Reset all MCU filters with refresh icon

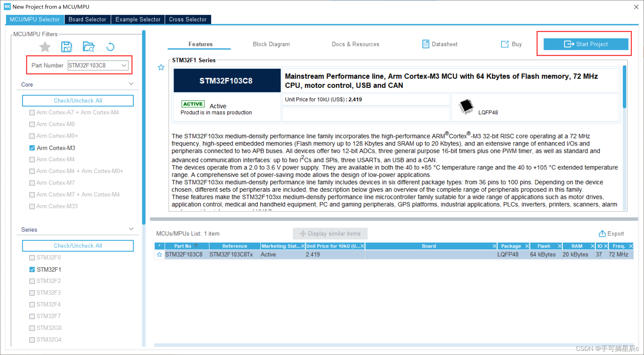[110, 47]
